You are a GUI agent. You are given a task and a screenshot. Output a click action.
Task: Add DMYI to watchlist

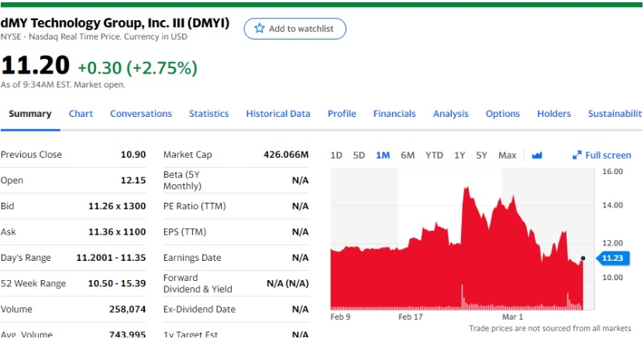pyautogui.click(x=295, y=29)
